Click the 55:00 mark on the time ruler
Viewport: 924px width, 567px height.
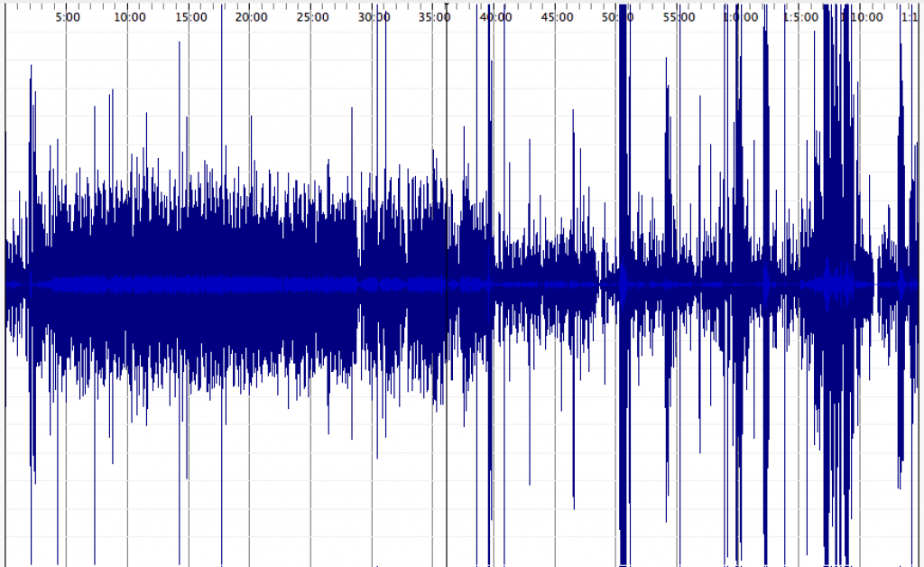click(679, 17)
